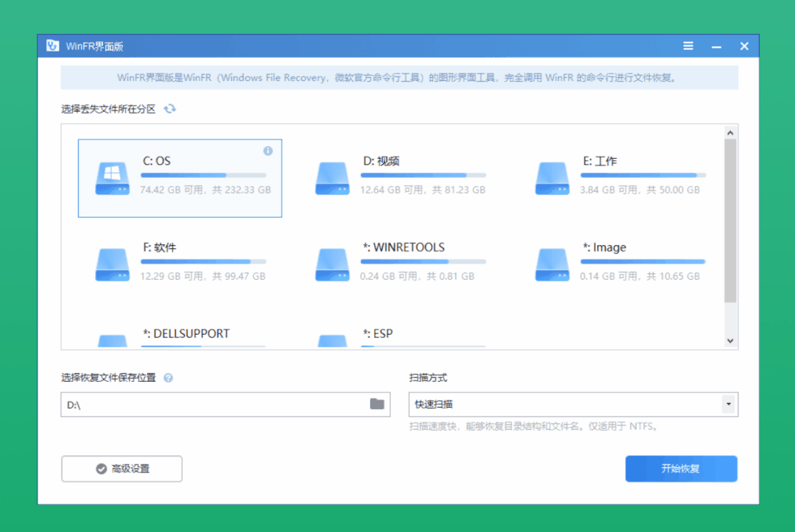The width and height of the screenshot is (795, 532).
Task: Click the WinFR界面版 banner description text
Action: (x=399, y=77)
